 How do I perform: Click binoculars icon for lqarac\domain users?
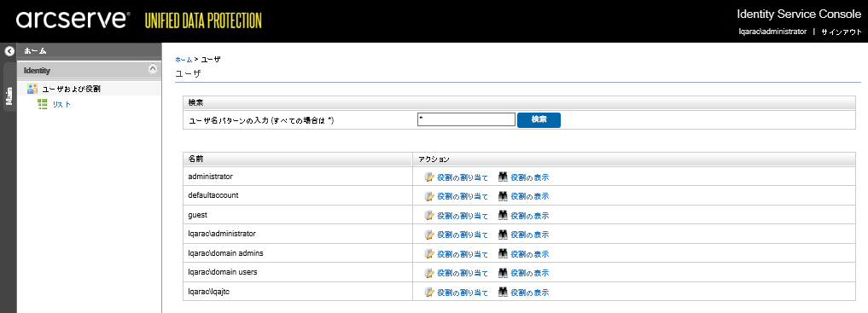pyautogui.click(x=503, y=273)
